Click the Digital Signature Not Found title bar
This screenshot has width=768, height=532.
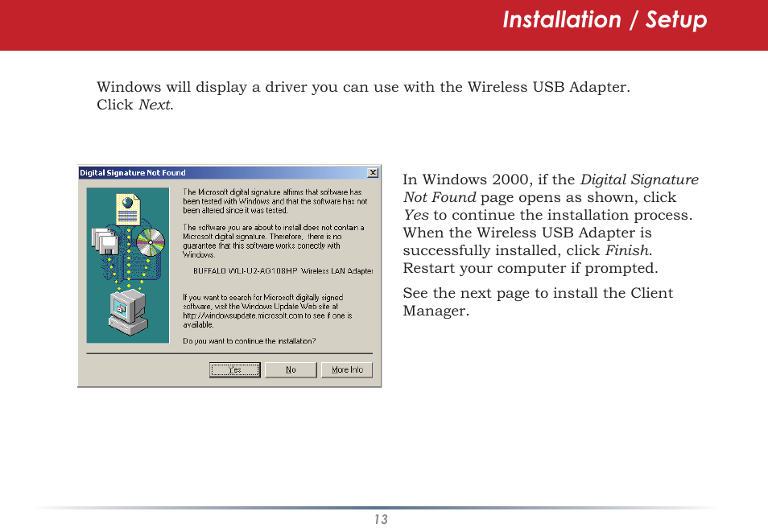(x=229, y=172)
